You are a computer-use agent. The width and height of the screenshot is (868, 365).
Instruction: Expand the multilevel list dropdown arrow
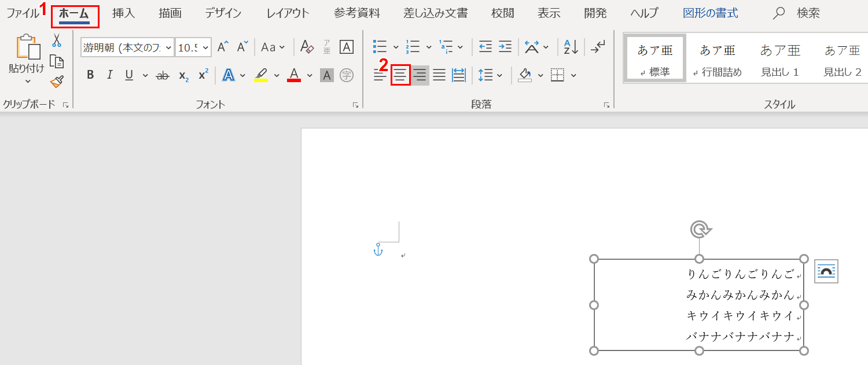click(460, 47)
